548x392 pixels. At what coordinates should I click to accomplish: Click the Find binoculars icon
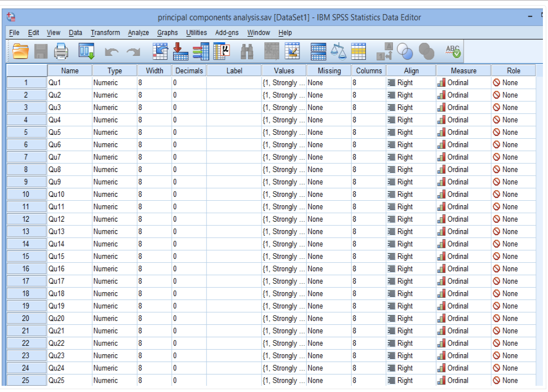247,52
